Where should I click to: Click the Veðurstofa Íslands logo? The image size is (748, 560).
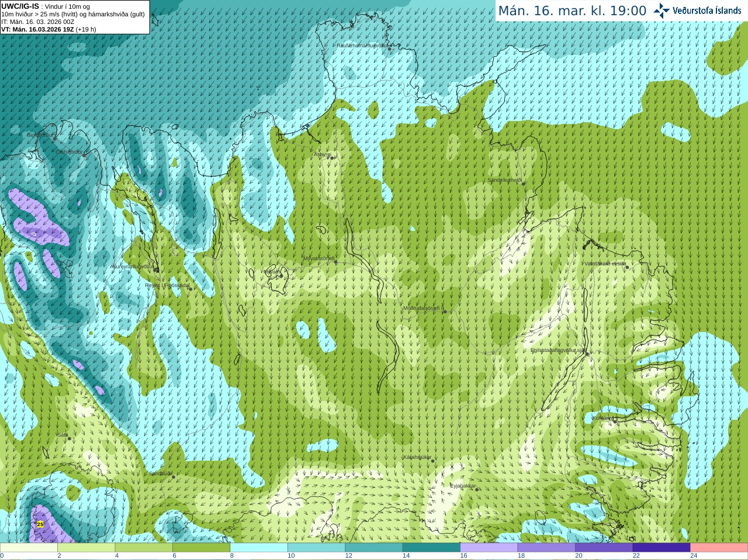(697, 11)
